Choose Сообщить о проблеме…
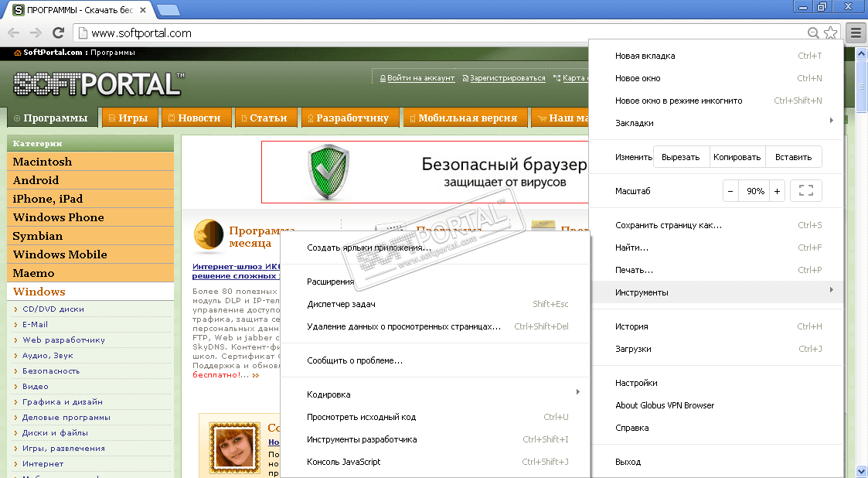 click(436, 360)
